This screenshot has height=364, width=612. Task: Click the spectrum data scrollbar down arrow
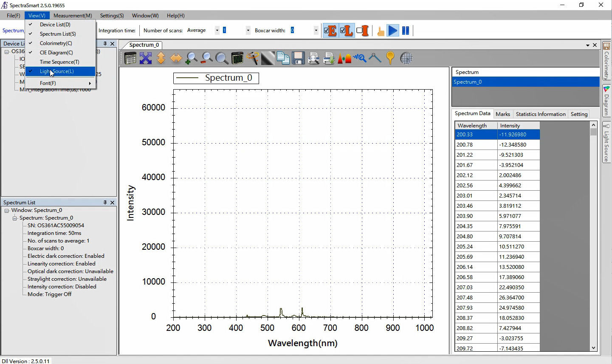pyautogui.click(x=593, y=348)
